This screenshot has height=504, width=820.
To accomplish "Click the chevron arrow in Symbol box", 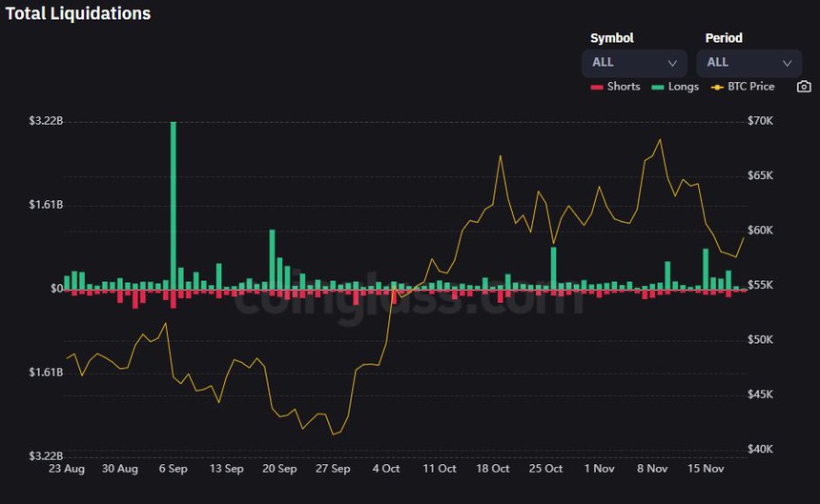I will 672,63.
